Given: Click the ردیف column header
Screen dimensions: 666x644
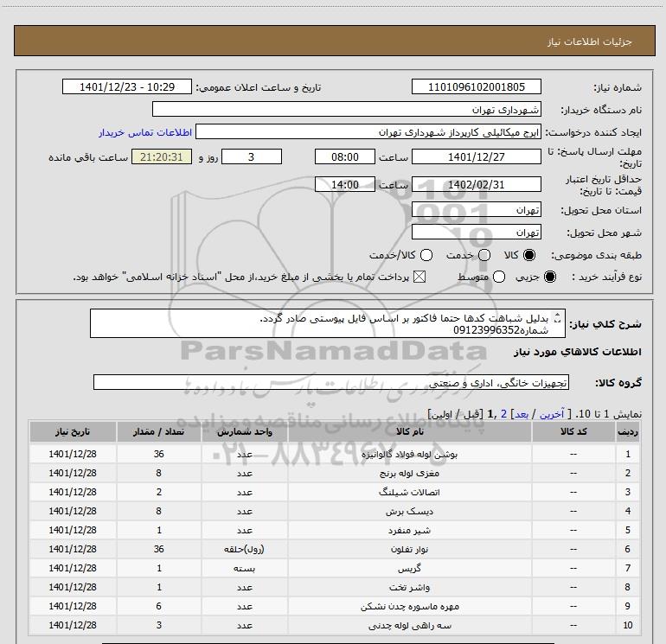Looking at the screenshot, I should coord(627,431).
